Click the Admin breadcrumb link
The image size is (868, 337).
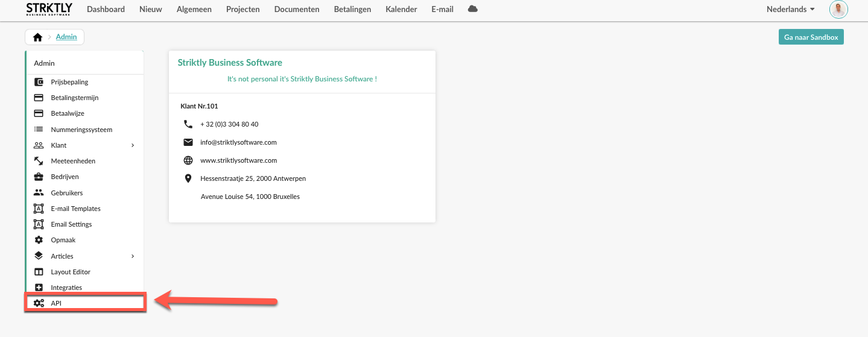pos(66,37)
